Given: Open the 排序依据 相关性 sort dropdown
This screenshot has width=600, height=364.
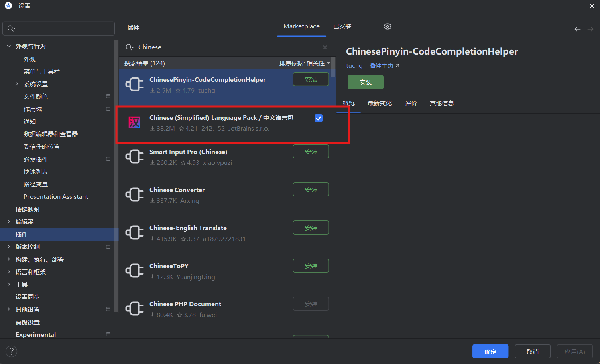Looking at the screenshot, I should pos(305,63).
